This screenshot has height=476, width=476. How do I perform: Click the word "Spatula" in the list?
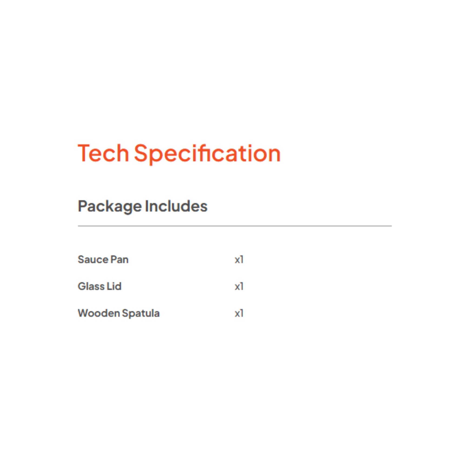(x=141, y=313)
